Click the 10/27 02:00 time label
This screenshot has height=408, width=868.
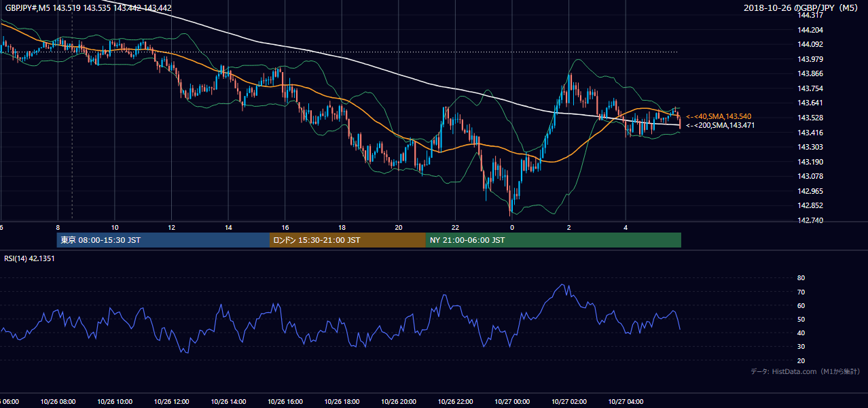(x=569, y=401)
